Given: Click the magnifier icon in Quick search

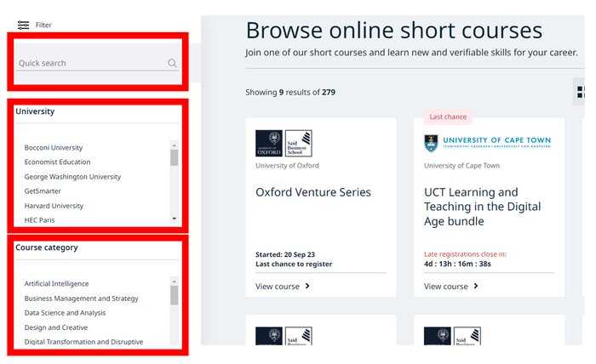Looking at the screenshot, I should (x=172, y=63).
